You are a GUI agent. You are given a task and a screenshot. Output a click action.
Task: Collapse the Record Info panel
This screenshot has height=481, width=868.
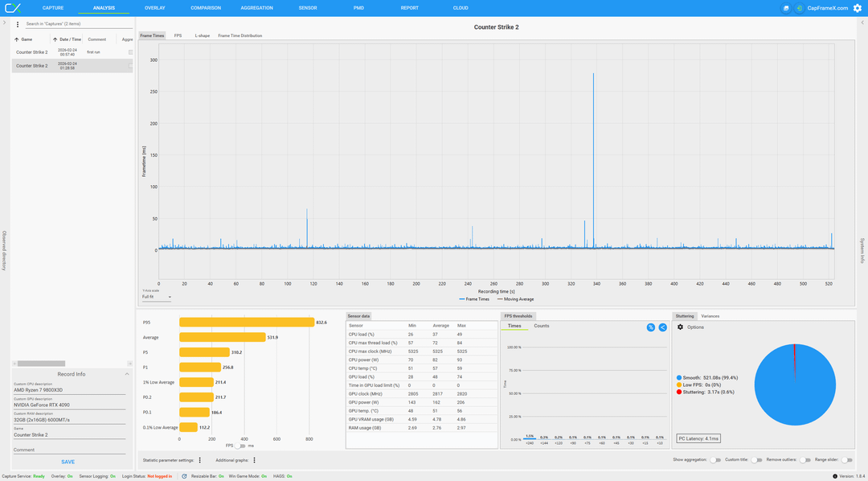pos(126,374)
